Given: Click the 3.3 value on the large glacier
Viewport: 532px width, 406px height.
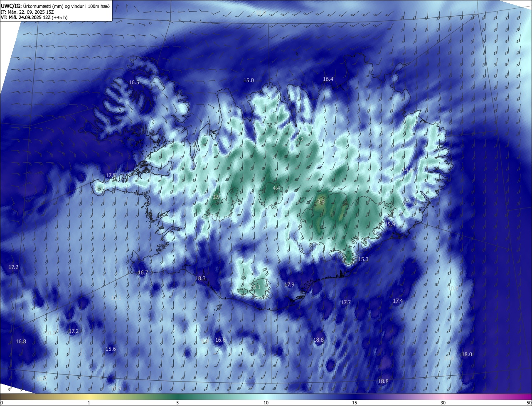Looking at the screenshot, I should click(320, 202).
